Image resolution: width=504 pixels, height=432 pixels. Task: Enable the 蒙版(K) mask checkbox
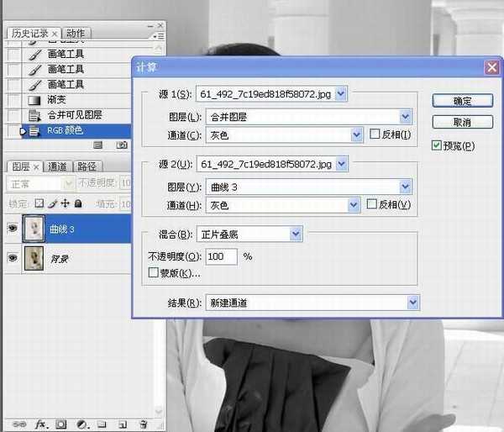(153, 272)
